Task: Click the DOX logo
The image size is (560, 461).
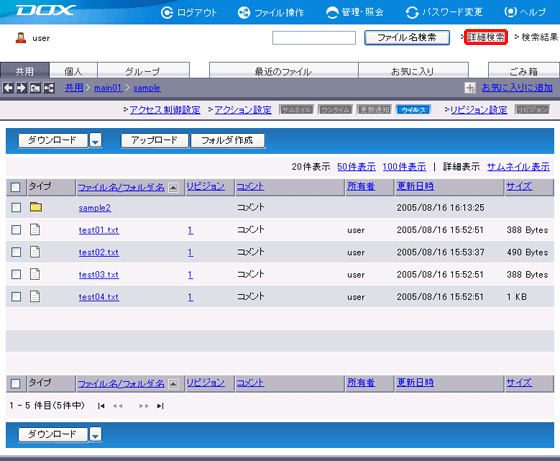Action: [46, 10]
